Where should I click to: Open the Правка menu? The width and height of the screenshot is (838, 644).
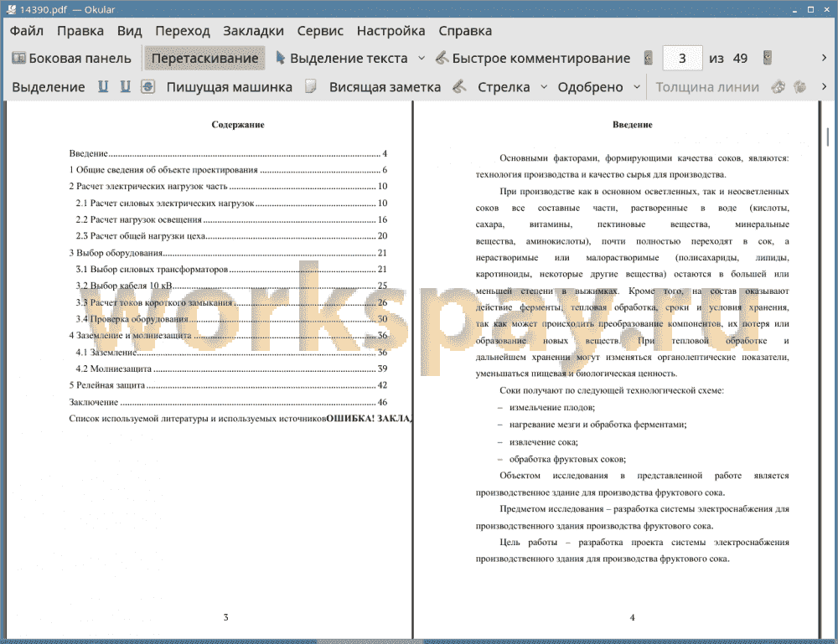tap(80, 31)
